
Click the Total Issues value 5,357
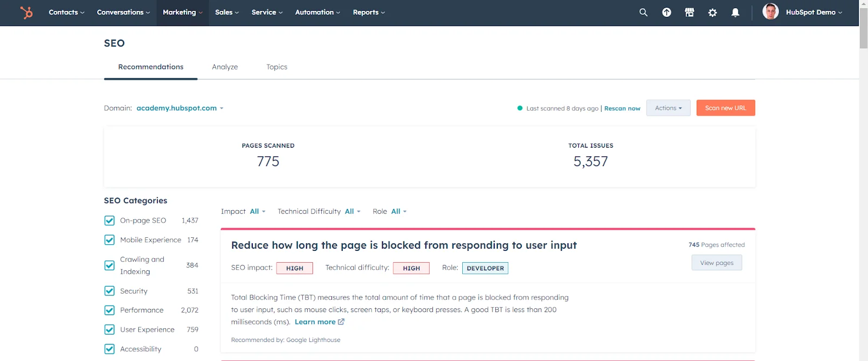pyautogui.click(x=591, y=161)
